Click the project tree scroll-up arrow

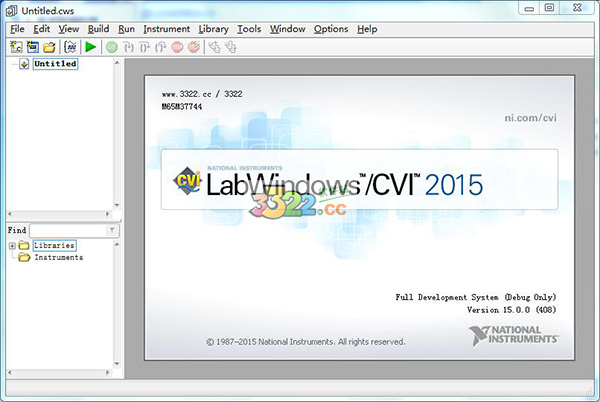tap(117, 62)
